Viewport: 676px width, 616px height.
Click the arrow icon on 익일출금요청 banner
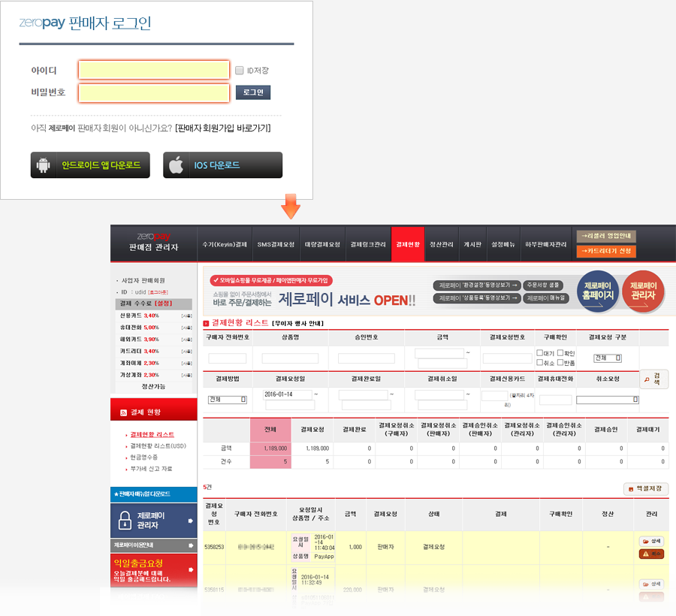tap(191, 569)
